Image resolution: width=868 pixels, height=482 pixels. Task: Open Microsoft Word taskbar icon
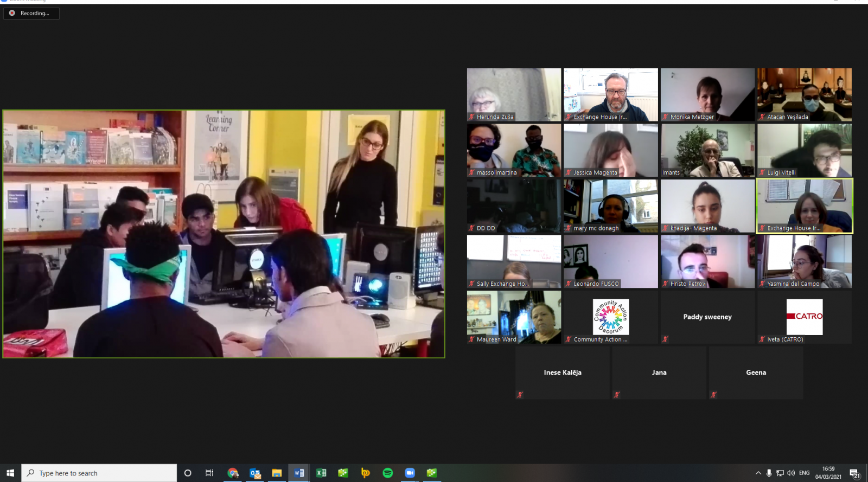coord(299,473)
